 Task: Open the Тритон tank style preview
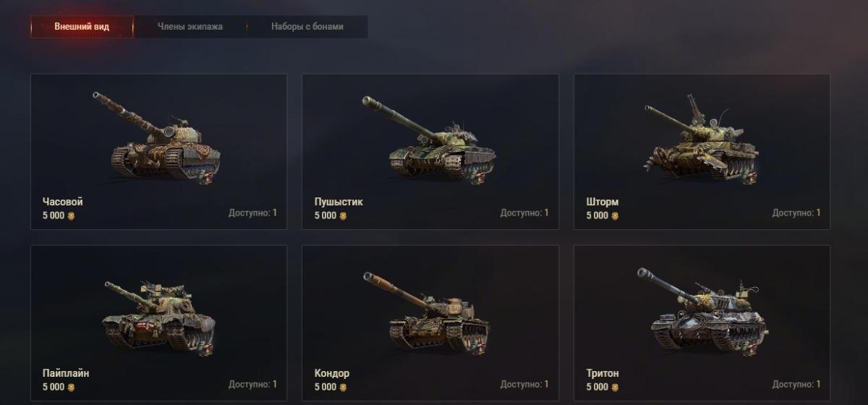[702, 310]
